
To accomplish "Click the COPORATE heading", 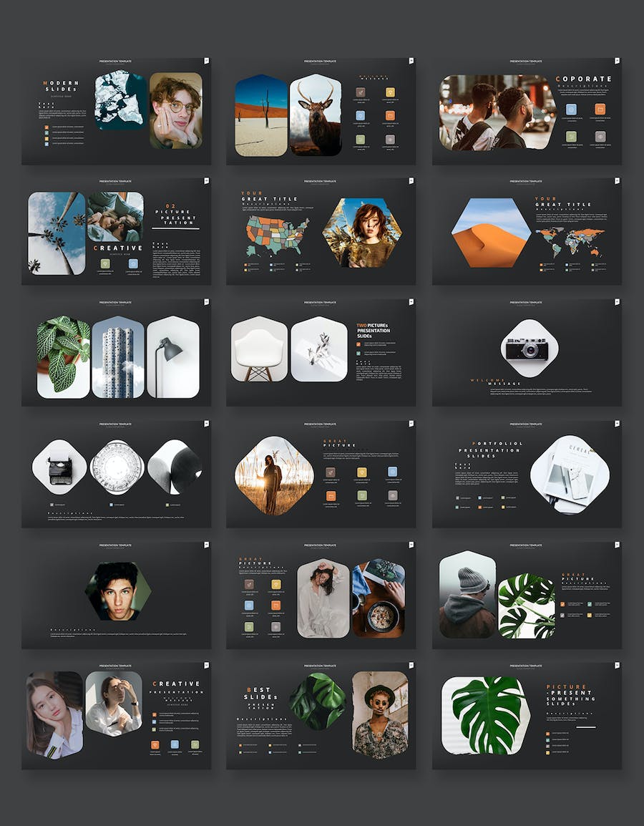I will 583,79.
